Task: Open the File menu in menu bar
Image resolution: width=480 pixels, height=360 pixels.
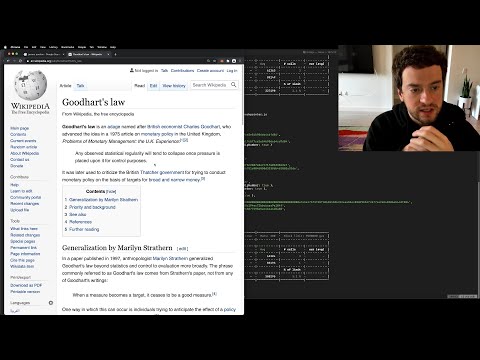Action: pyautogui.click(x=26, y=47)
